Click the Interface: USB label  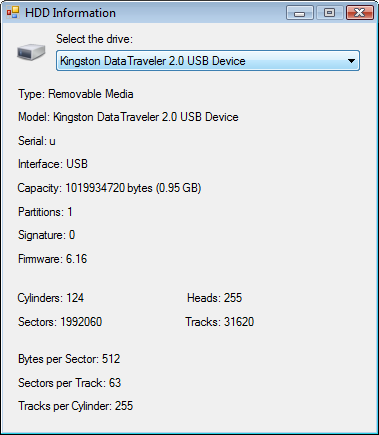(53, 164)
